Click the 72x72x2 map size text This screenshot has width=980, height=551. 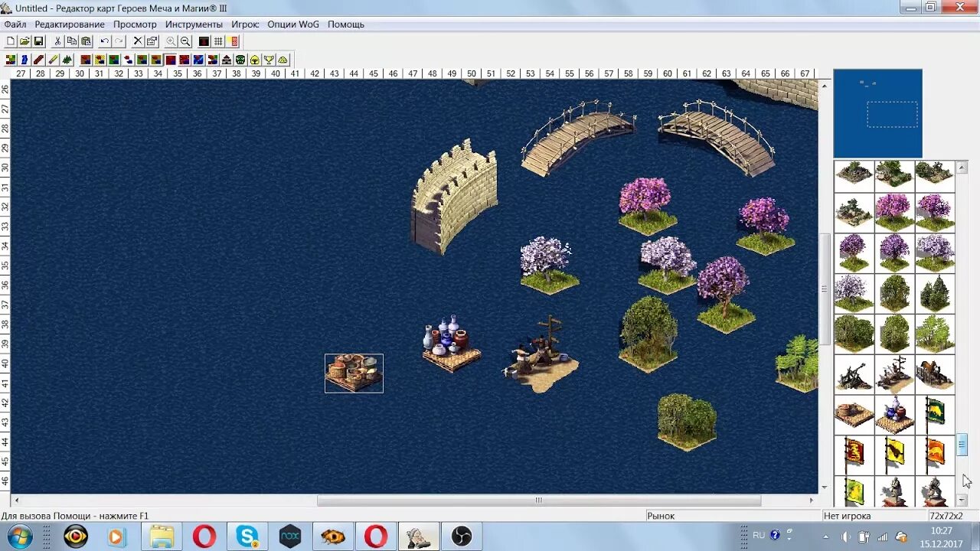pyautogui.click(x=946, y=516)
